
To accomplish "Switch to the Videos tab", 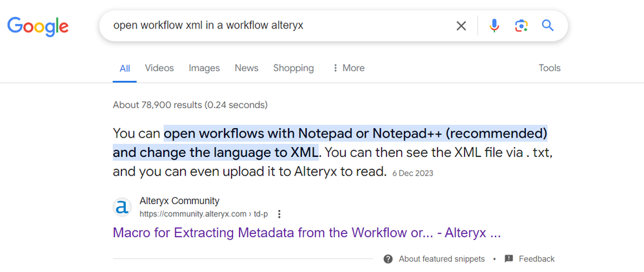I will tap(159, 68).
